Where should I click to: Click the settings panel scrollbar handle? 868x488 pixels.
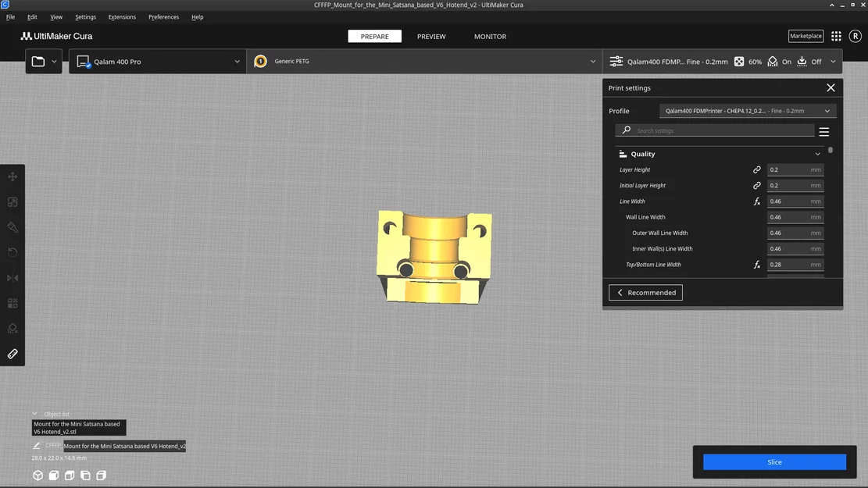tap(830, 150)
